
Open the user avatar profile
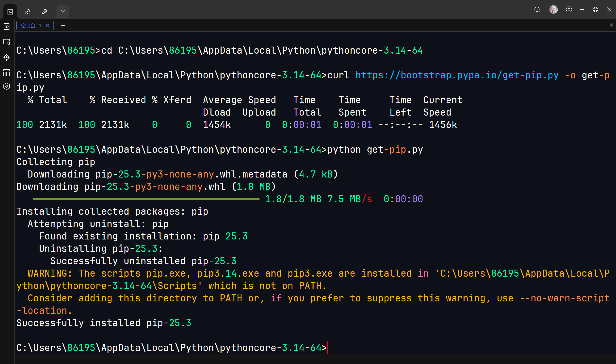pos(553,10)
